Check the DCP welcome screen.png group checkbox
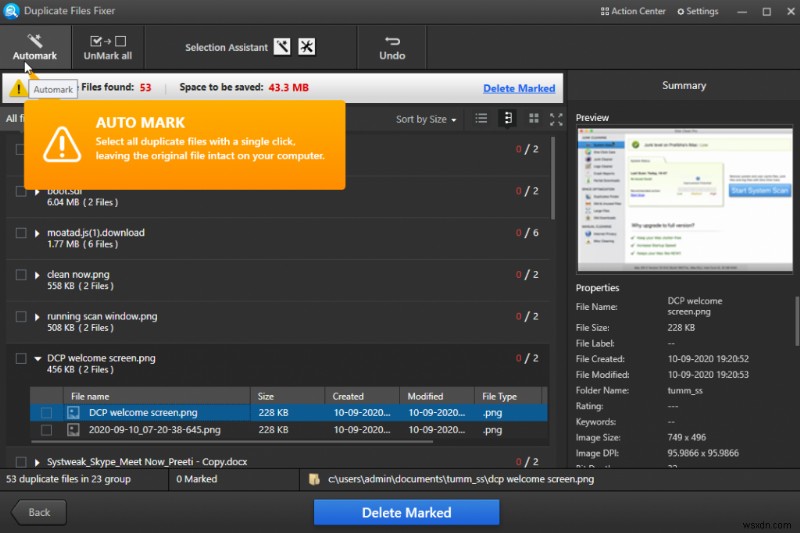Screen dimensions: 800x533 point(21,359)
